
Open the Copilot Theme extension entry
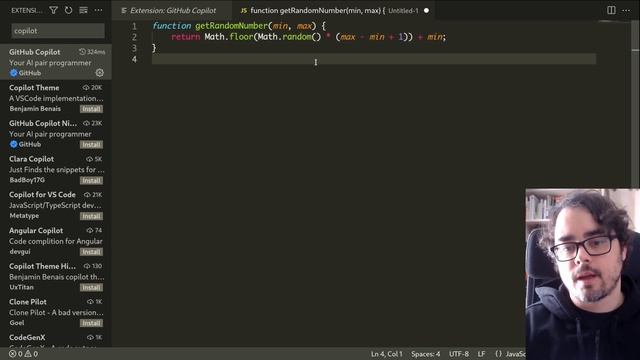click(56, 98)
